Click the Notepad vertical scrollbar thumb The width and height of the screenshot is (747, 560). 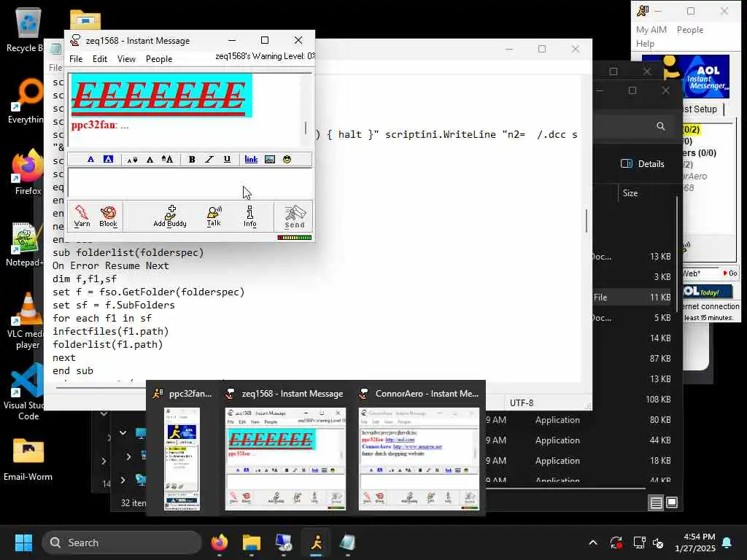(x=586, y=220)
